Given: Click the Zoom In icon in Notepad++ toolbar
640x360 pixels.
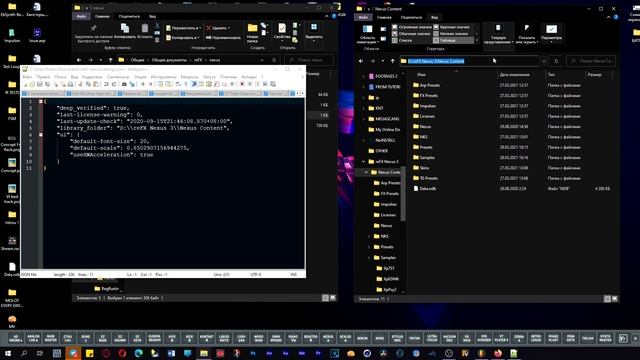Looking at the screenshot, I should pyautogui.click(x=143, y=84).
